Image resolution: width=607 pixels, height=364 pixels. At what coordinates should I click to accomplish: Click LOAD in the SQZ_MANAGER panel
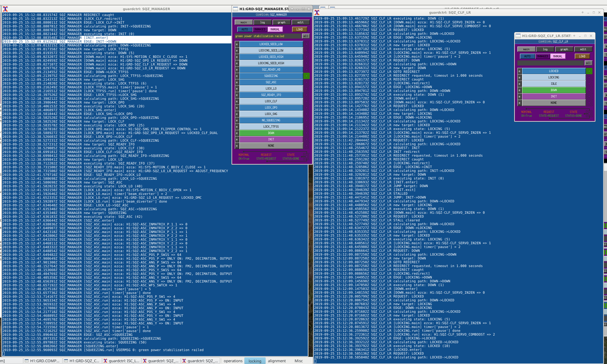coord(299,29)
